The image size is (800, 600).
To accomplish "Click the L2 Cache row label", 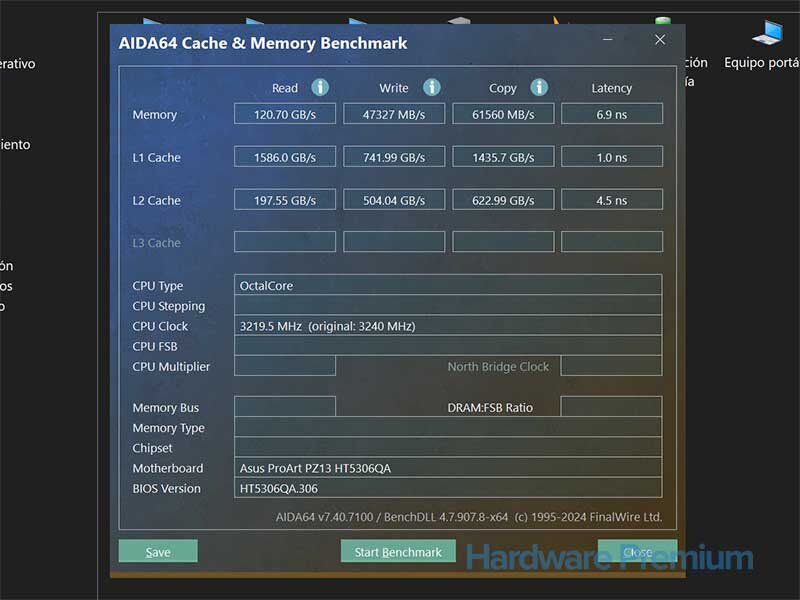I will pyautogui.click(x=157, y=200).
